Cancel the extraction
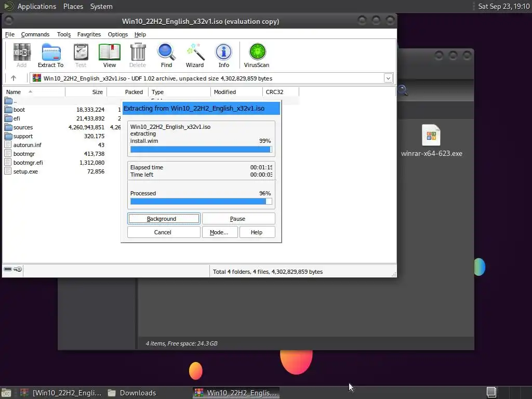532x399 pixels. click(x=164, y=232)
